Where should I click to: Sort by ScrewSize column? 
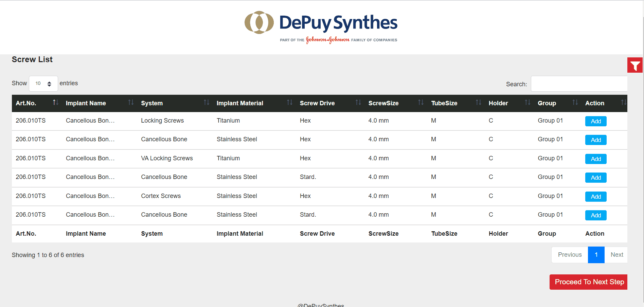(x=396, y=103)
